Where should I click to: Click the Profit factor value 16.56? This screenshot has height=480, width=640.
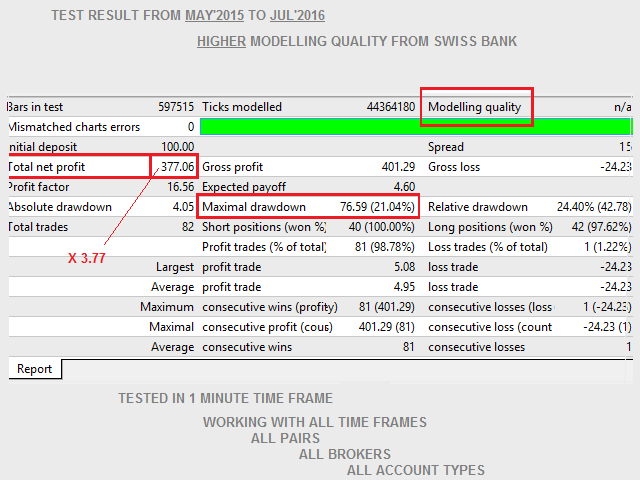point(180,187)
